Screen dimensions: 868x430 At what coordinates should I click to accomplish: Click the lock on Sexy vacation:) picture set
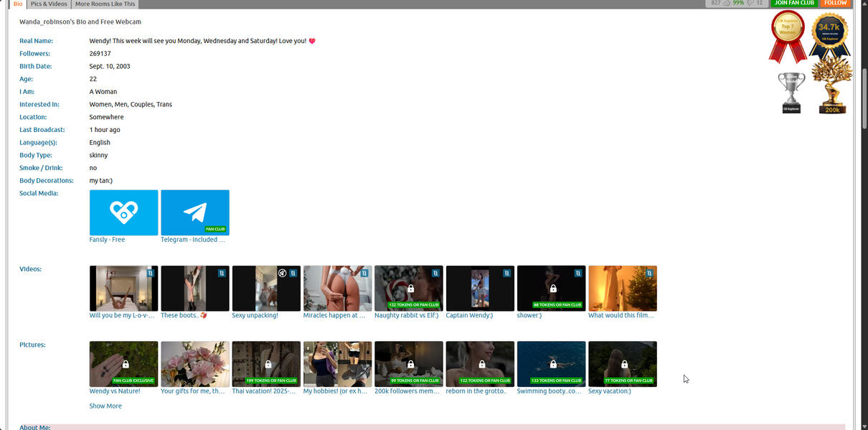pos(625,364)
